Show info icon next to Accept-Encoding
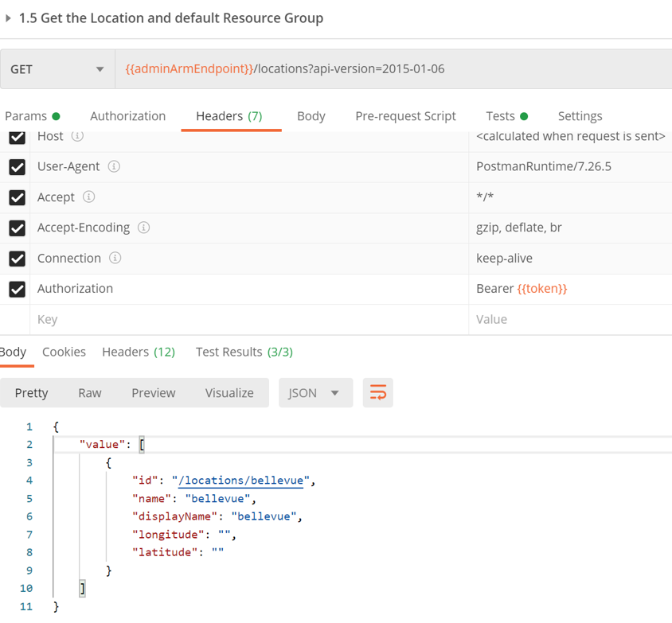 143,228
